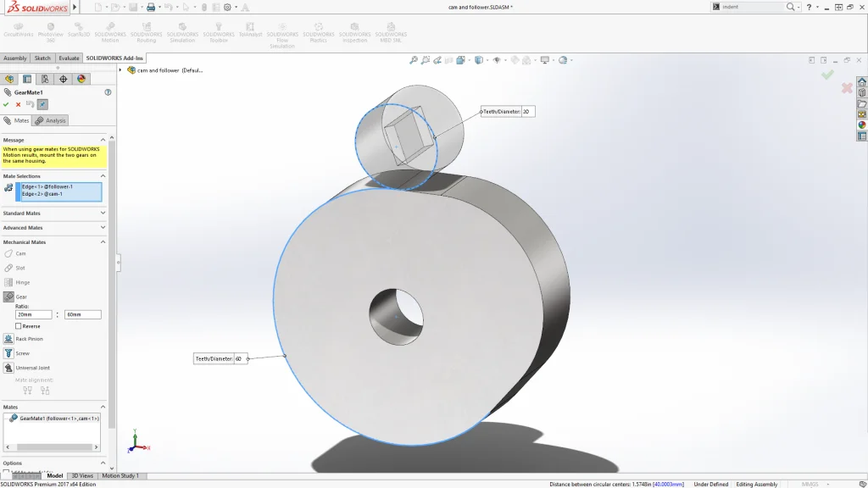
Task: Select the Cam mechanical mate
Action: point(20,253)
